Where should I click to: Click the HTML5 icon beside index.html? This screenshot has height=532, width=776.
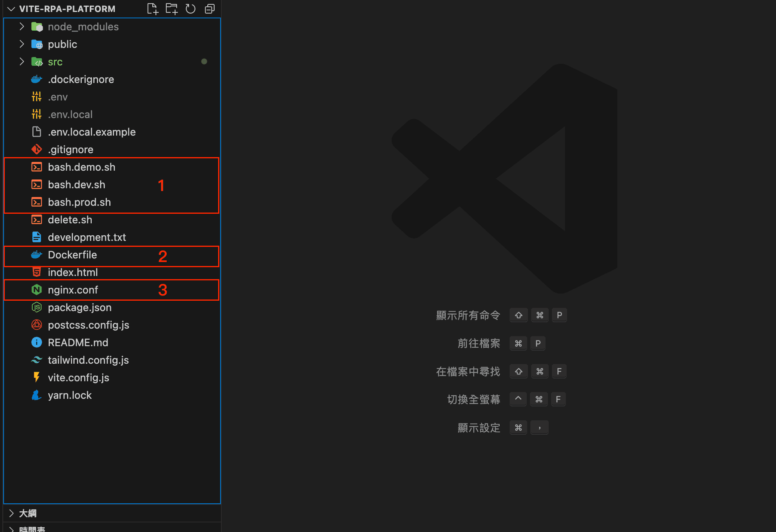[x=37, y=272]
